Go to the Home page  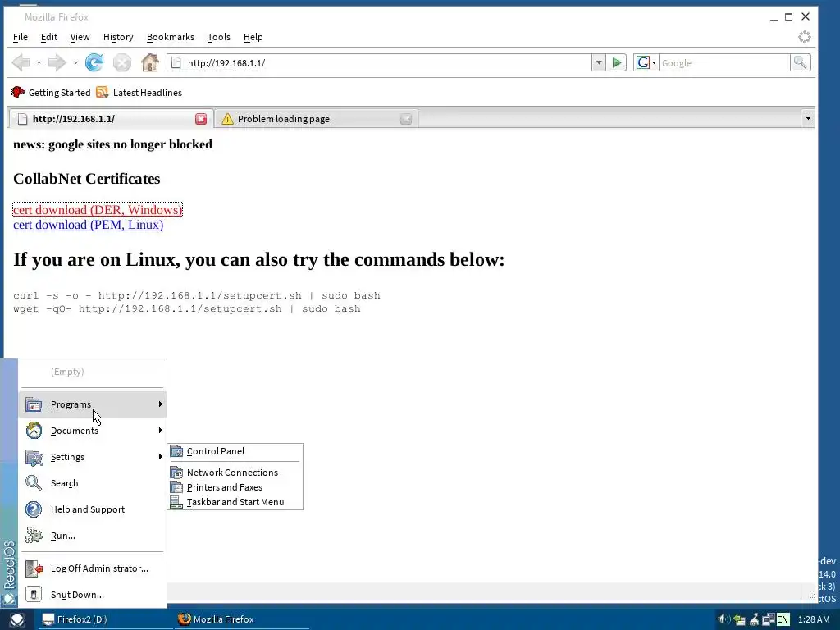pos(150,62)
